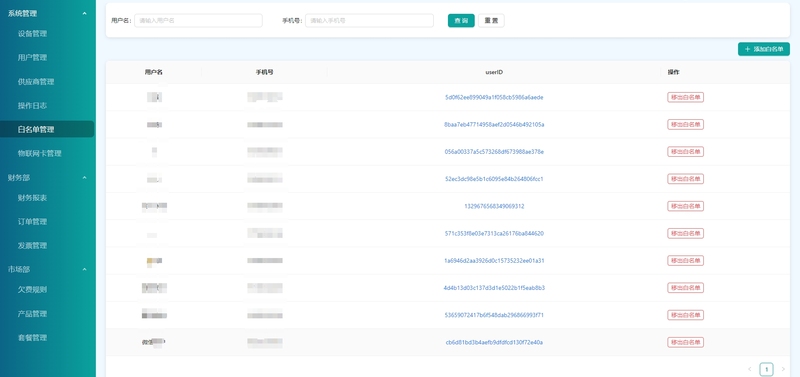The height and width of the screenshot is (377, 800).
Task: Focus the 用户名 search input
Action: point(198,20)
